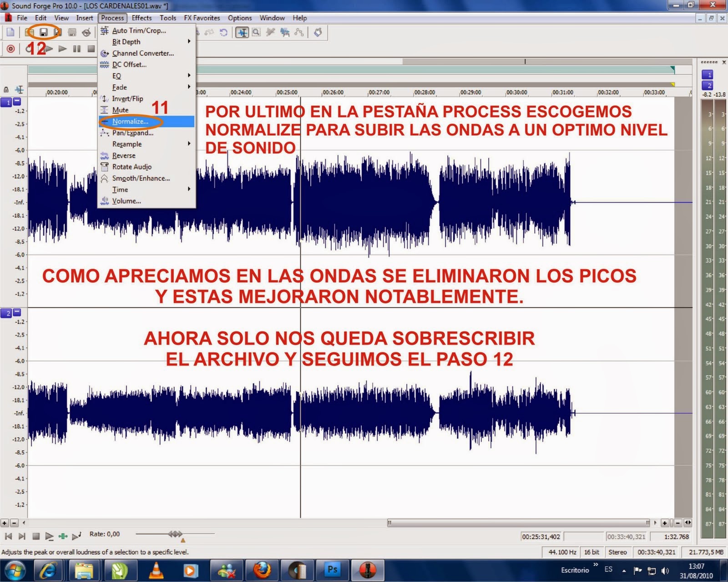The height and width of the screenshot is (582, 728).
Task: Expand the Fade submenu
Action: point(147,87)
